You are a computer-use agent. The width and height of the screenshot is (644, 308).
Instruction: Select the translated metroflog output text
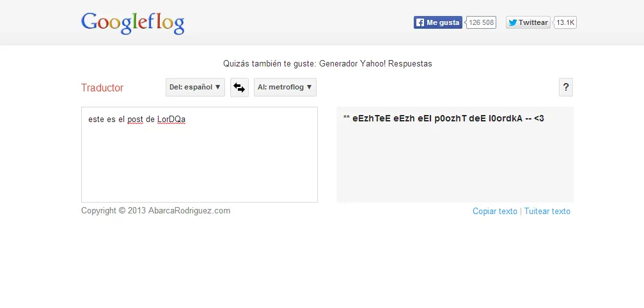444,119
